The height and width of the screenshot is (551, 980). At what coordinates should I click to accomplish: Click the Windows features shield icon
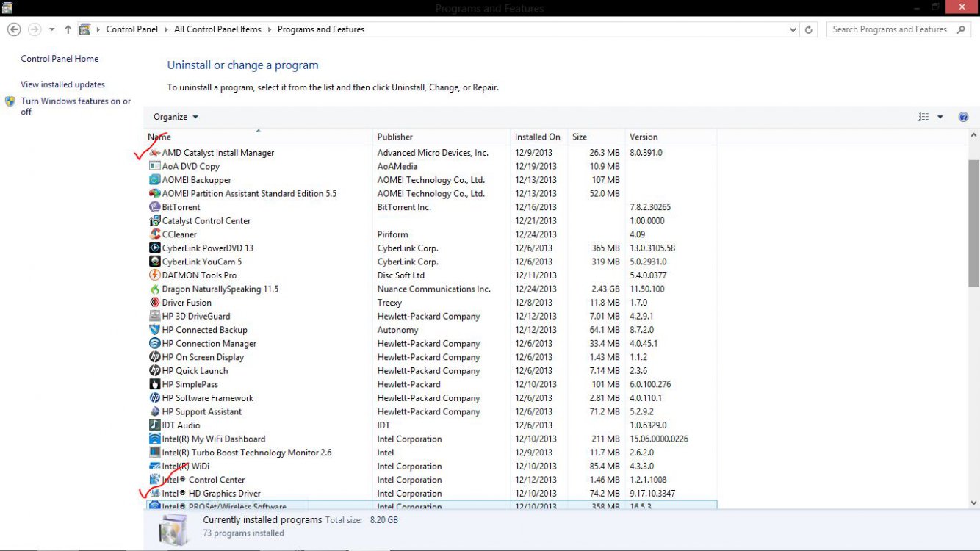point(10,101)
